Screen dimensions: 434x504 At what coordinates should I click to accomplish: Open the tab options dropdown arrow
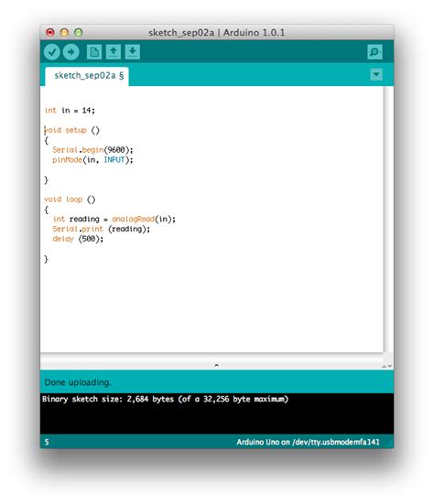click(376, 75)
